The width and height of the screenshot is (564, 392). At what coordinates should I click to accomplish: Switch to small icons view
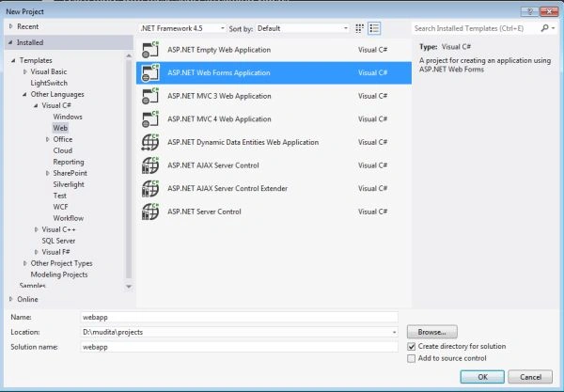pos(359,28)
